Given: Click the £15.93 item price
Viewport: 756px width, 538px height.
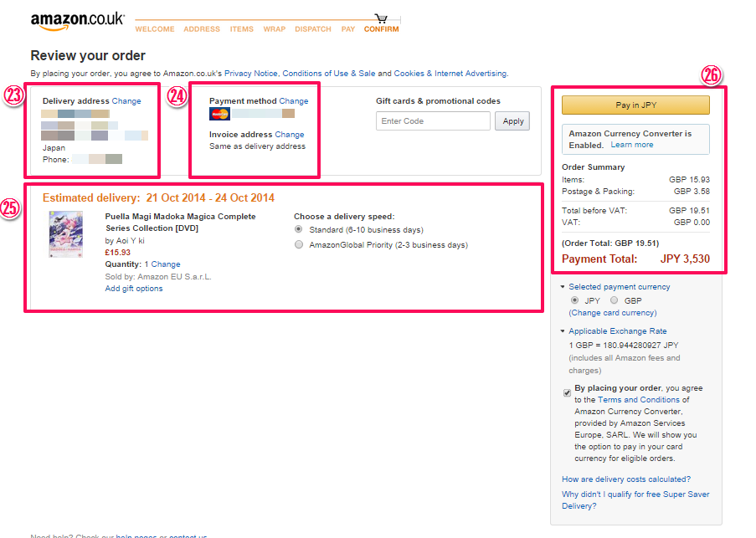Looking at the screenshot, I should (x=118, y=253).
